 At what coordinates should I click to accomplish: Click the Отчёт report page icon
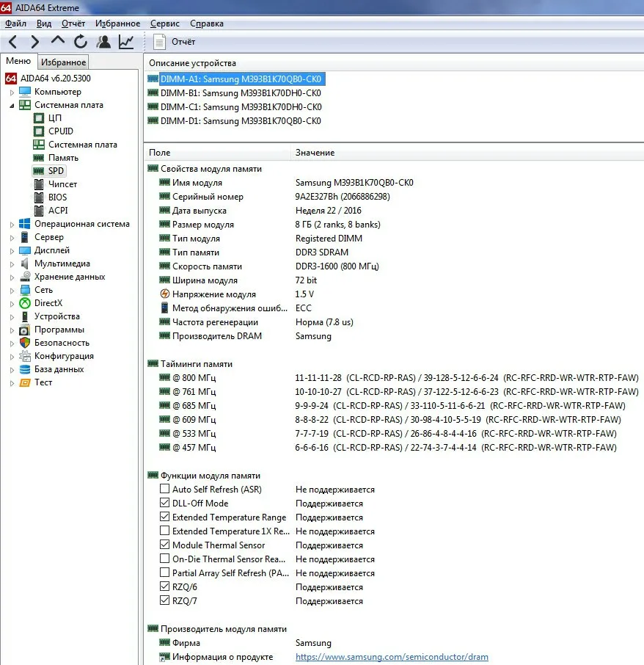159,42
